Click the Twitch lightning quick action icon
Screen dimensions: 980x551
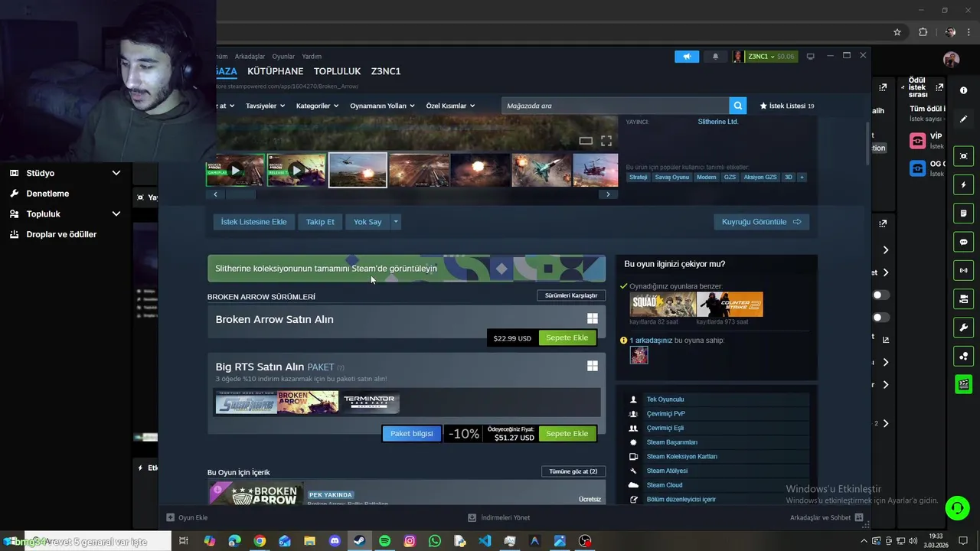point(964,185)
